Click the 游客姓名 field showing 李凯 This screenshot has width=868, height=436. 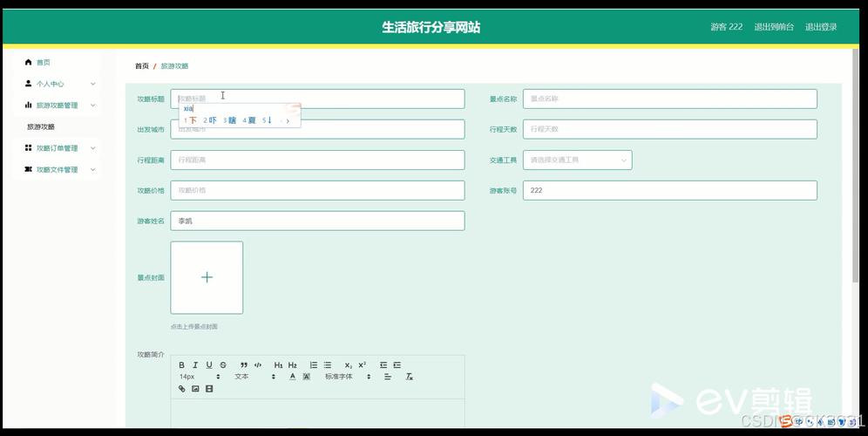[318, 221]
